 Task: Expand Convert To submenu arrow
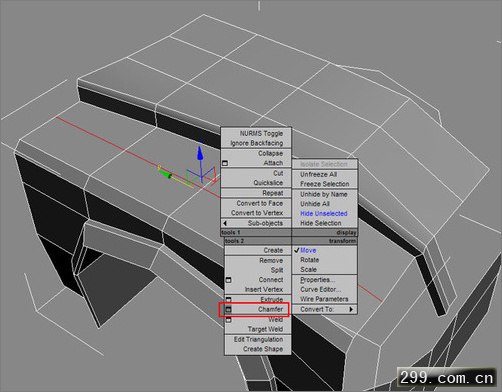[351, 309]
